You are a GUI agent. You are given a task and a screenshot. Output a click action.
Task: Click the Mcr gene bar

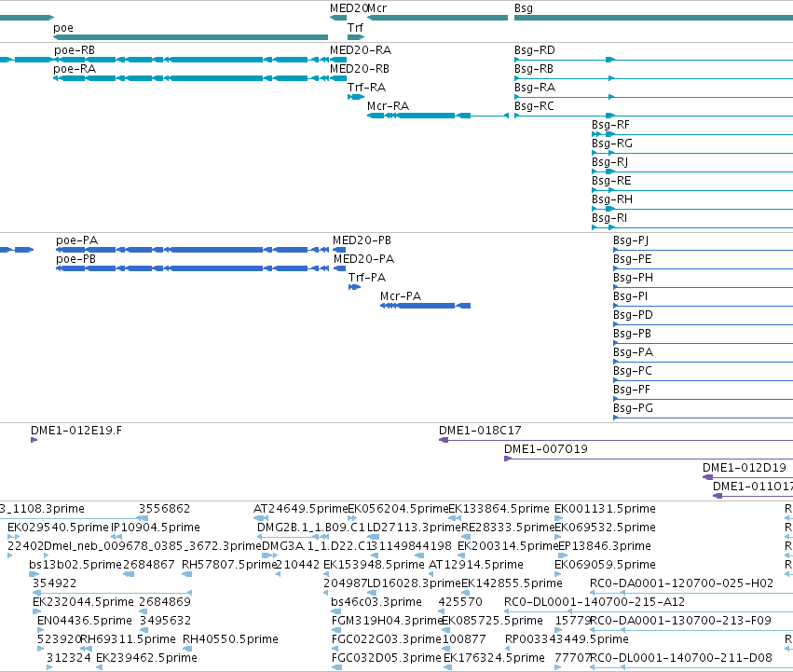(437, 18)
